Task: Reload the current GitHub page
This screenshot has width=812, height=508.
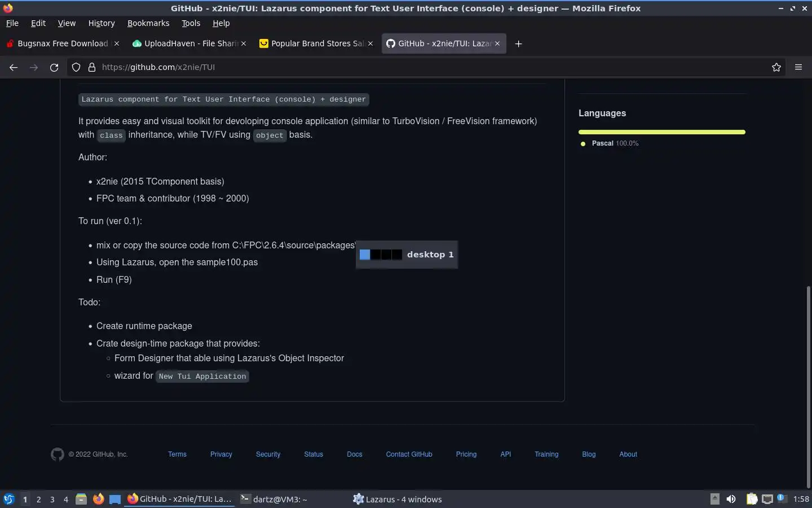Action: 54,67
